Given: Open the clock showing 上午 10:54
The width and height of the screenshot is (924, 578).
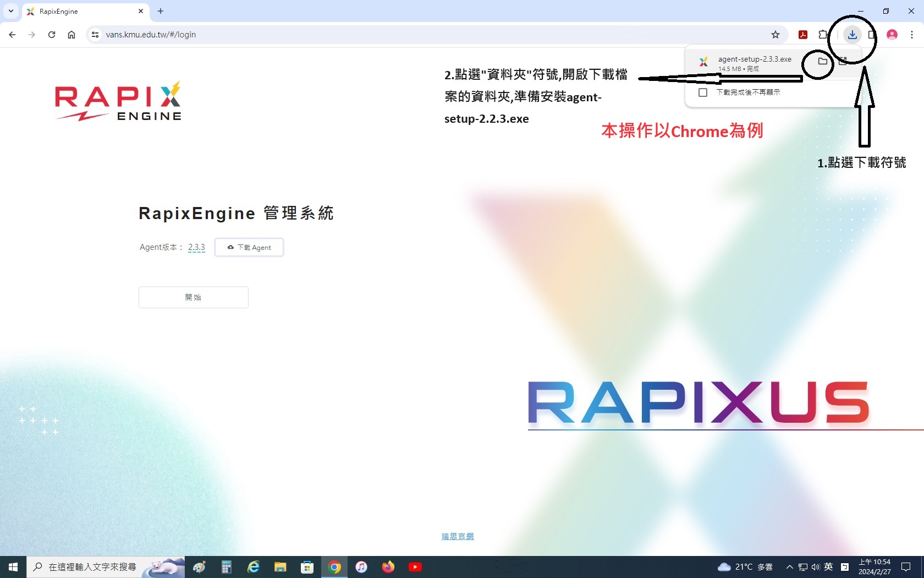Looking at the screenshot, I should coord(875,567).
